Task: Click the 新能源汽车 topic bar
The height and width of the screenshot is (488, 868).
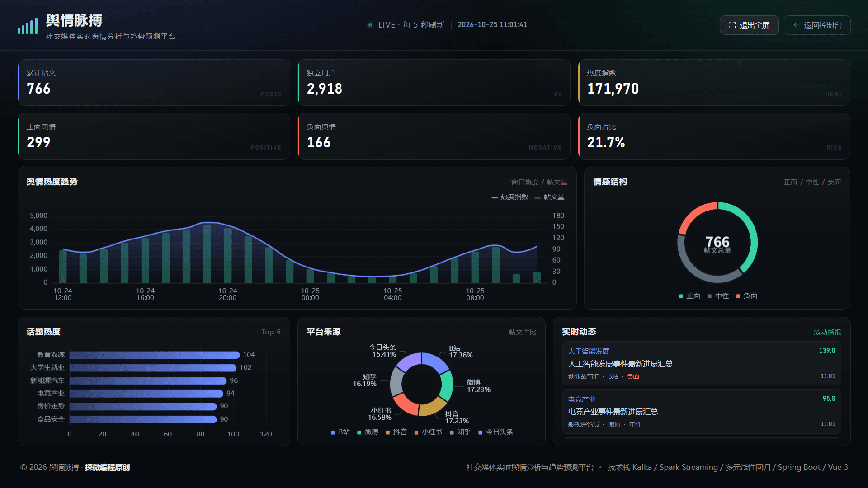Action: 148,381
